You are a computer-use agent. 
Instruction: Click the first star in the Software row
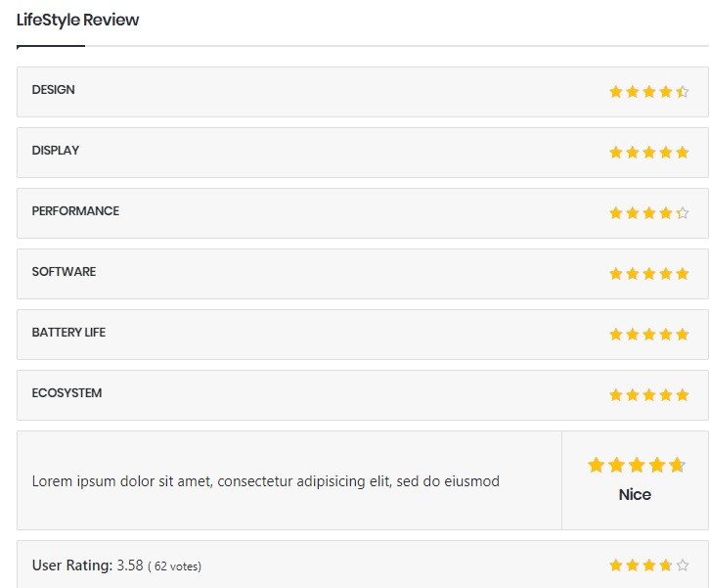pyautogui.click(x=616, y=274)
